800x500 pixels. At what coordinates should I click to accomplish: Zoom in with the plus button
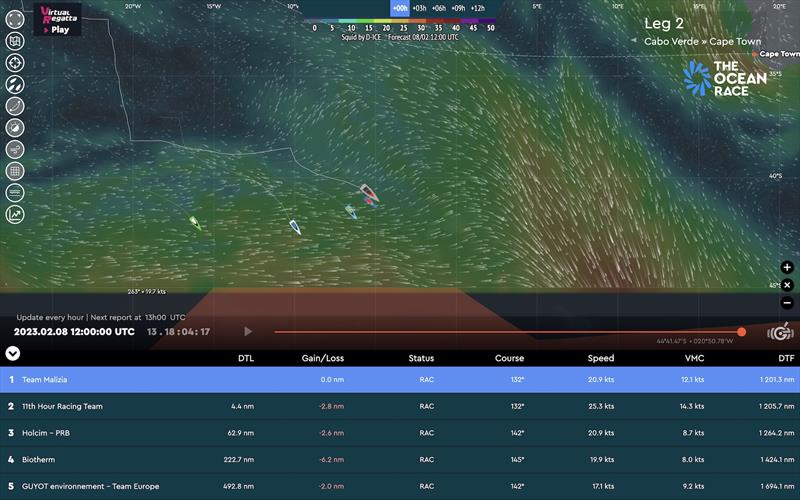click(787, 267)
